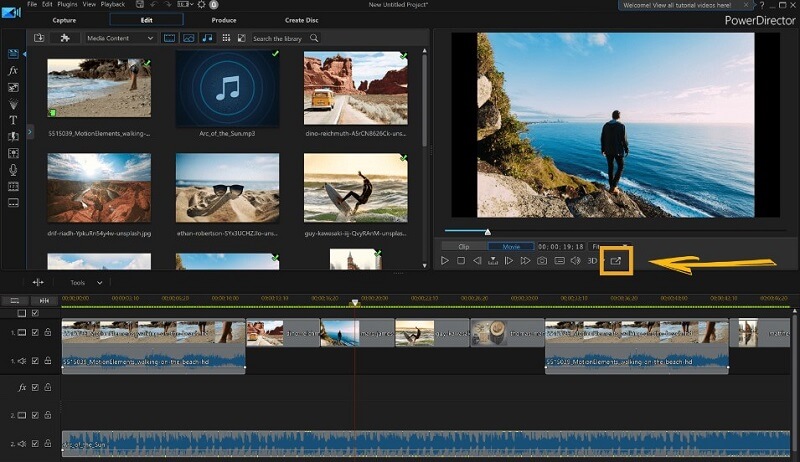The height and width of the screenshot is (462, 800).
Task: Show audio files filter in library
Action: pyautogui.click(x=207, y=38)
